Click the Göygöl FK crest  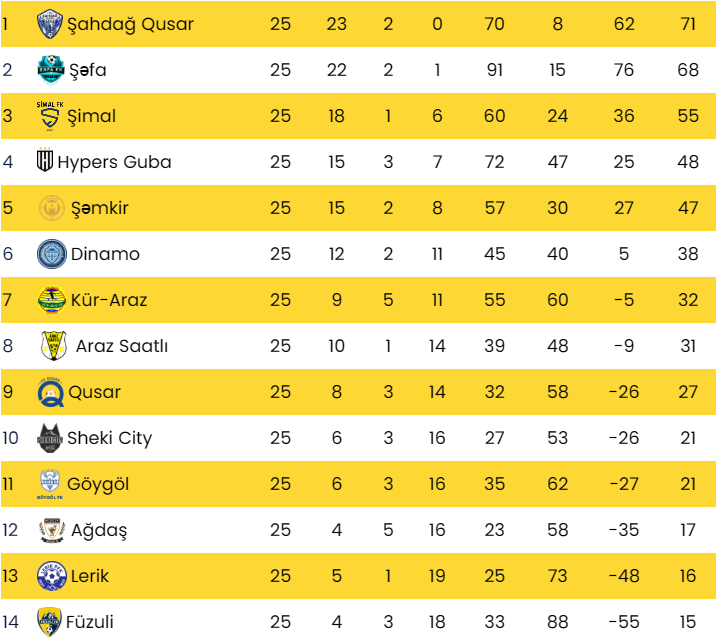coord(50,484)
